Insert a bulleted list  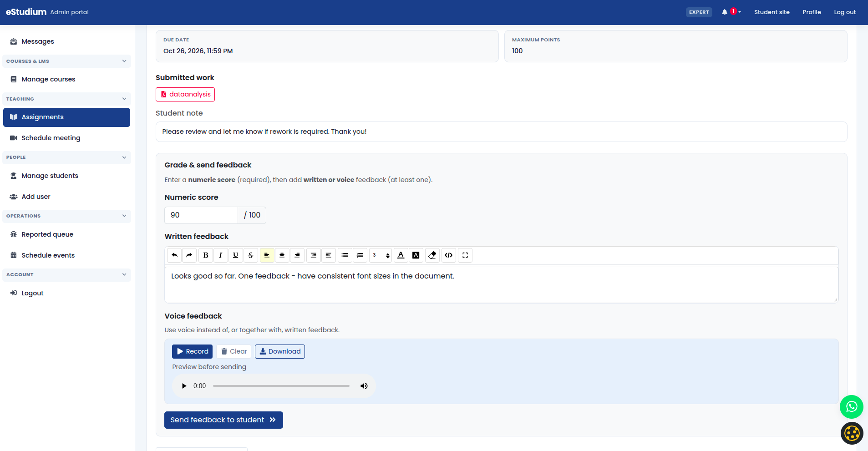[345, 255]
